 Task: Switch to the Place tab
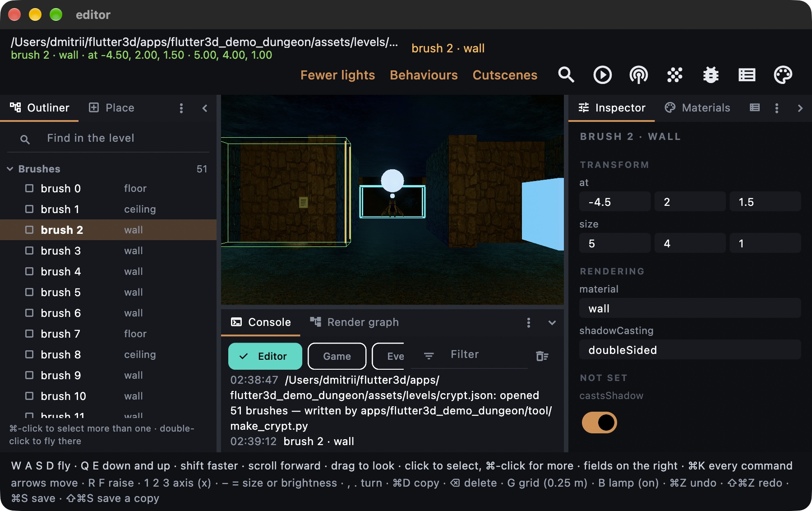coord(111,108)
